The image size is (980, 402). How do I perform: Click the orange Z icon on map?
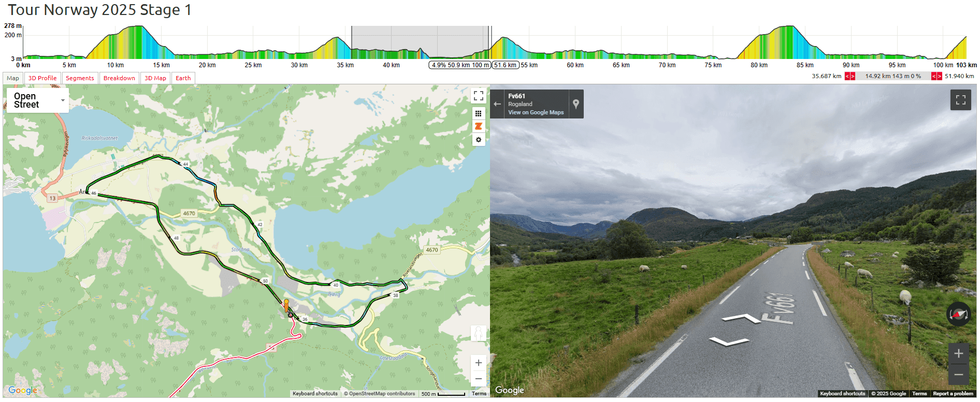coord(479,126)
